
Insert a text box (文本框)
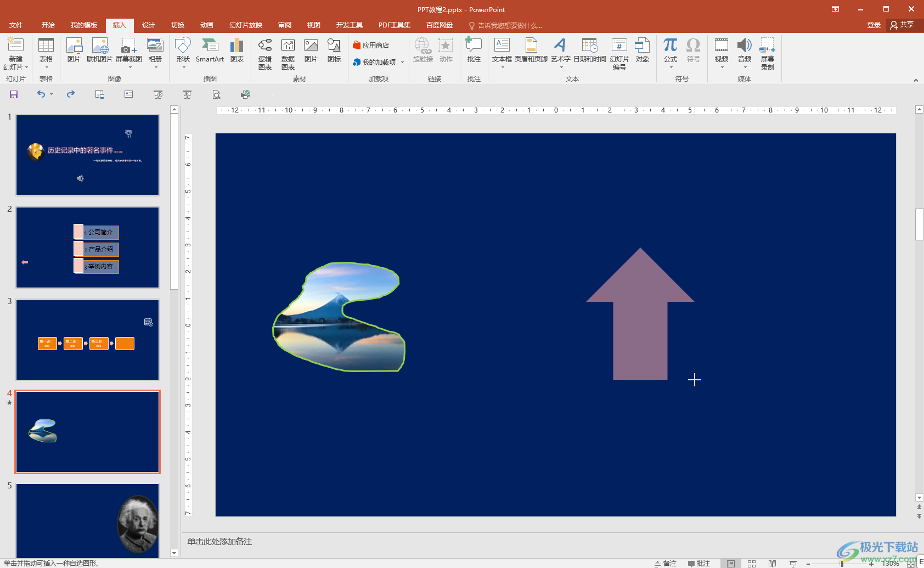(x=502, y=50)
